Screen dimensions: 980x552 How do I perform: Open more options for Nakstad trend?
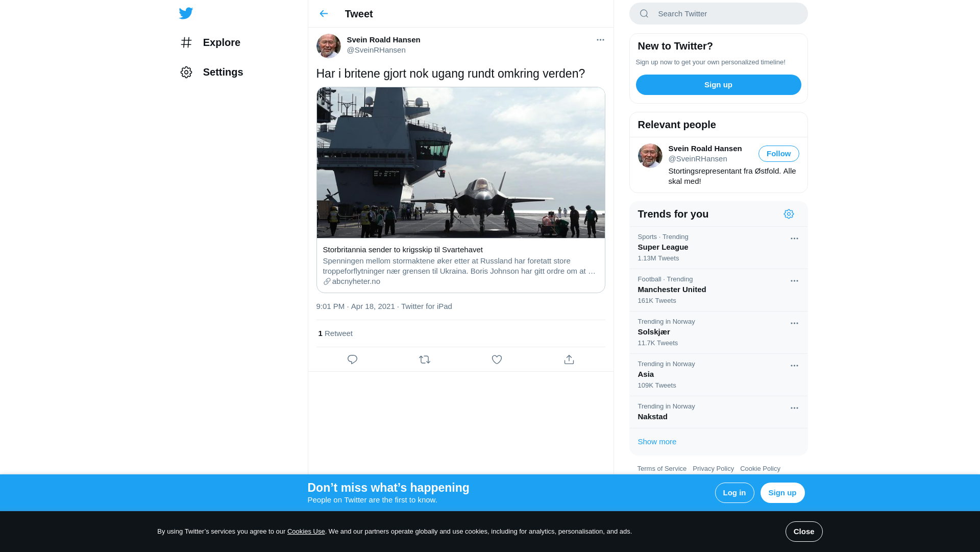point(794,408)
